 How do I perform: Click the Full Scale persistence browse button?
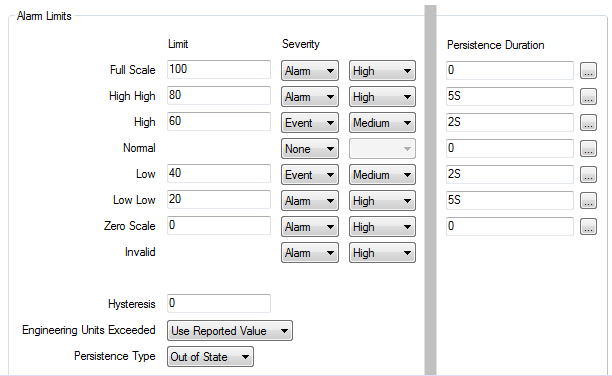pyautogui.click(x=588, y=71)
